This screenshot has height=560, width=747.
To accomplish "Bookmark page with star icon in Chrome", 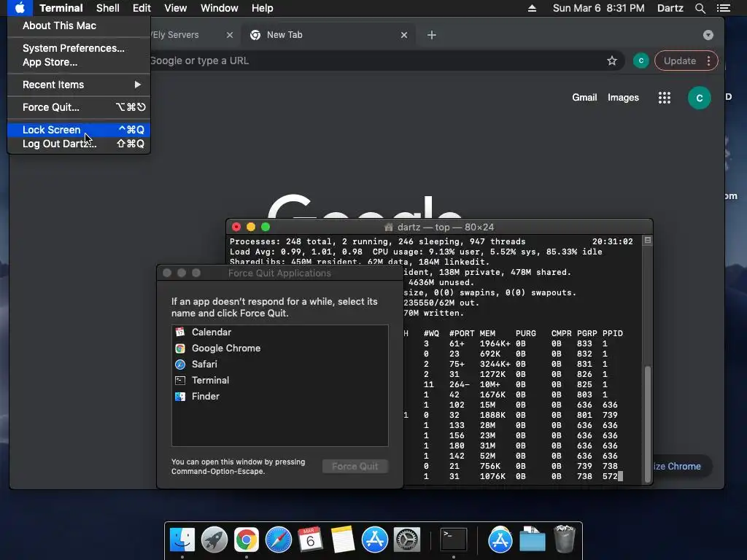I will click(x=612, y=61).
